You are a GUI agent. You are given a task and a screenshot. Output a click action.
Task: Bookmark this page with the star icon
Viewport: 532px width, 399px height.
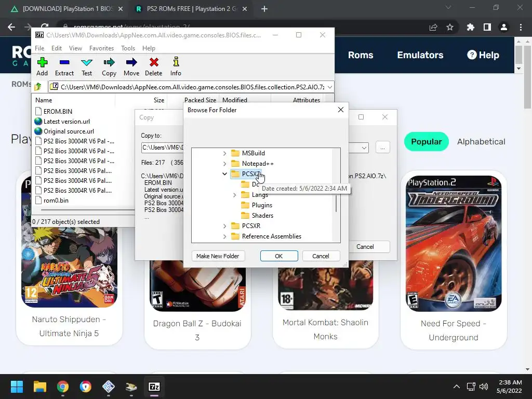click(x=450, y=27)
